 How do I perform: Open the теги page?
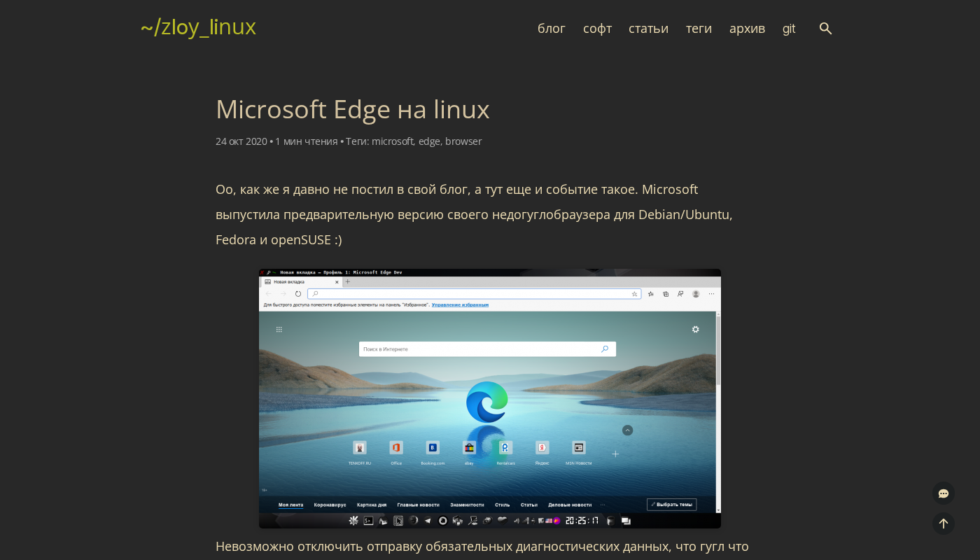[x=699, y=29]
